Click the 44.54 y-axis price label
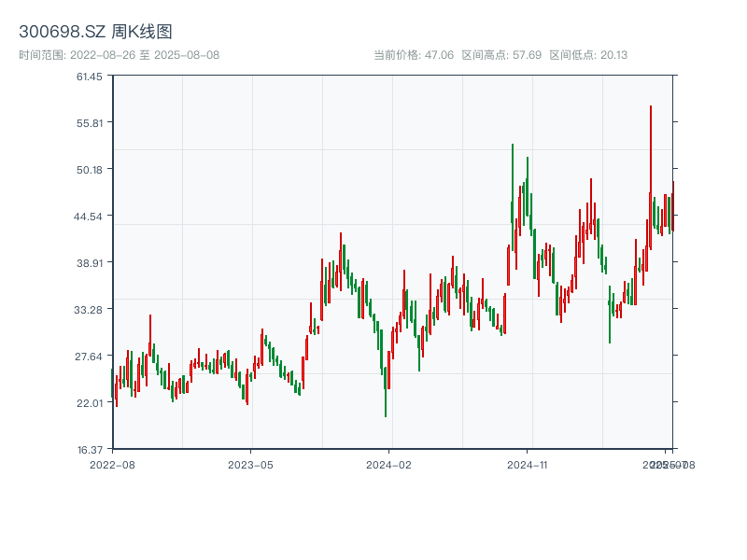Viewport: 747px width, 560px height. click(90, 217)
